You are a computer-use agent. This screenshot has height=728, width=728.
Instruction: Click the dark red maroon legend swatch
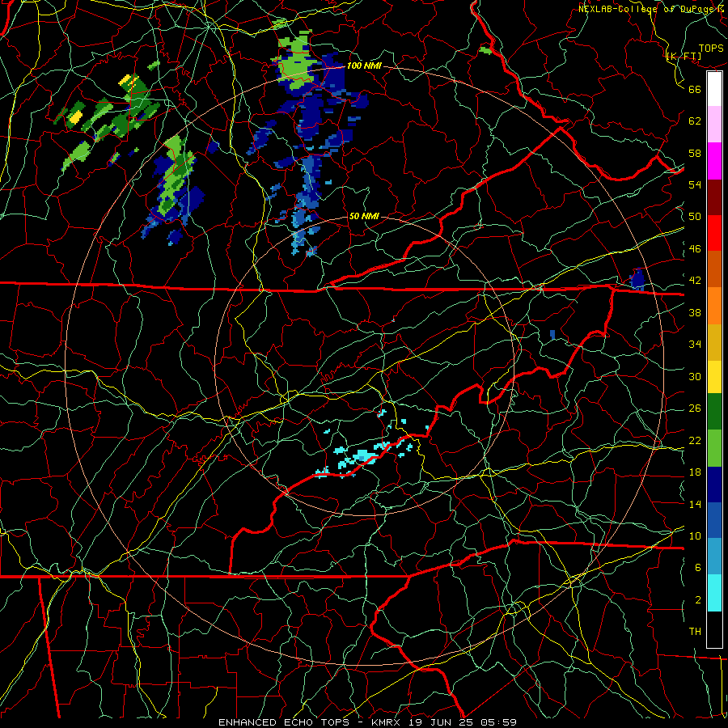(714, 197)
